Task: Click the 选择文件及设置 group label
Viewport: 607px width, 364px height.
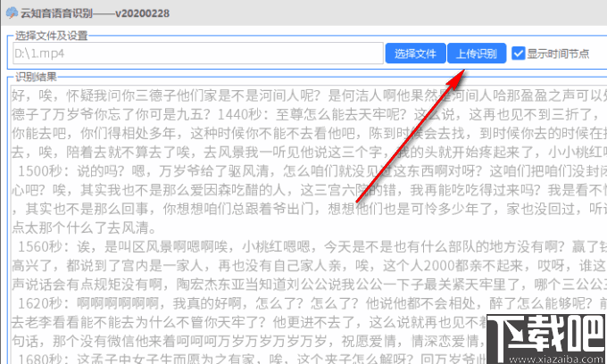Action: pos(52,36)
